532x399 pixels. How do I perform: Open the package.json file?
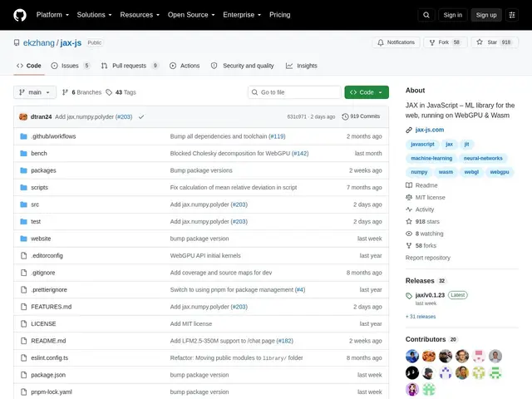tap(48, 375)
